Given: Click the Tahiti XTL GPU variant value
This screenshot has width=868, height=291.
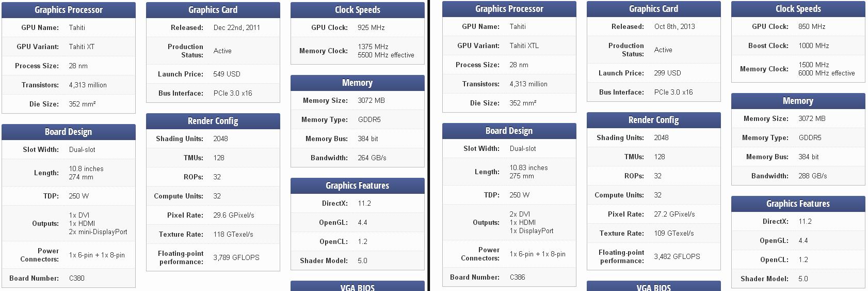Looking at the screenshot, I should coord(524,45).
